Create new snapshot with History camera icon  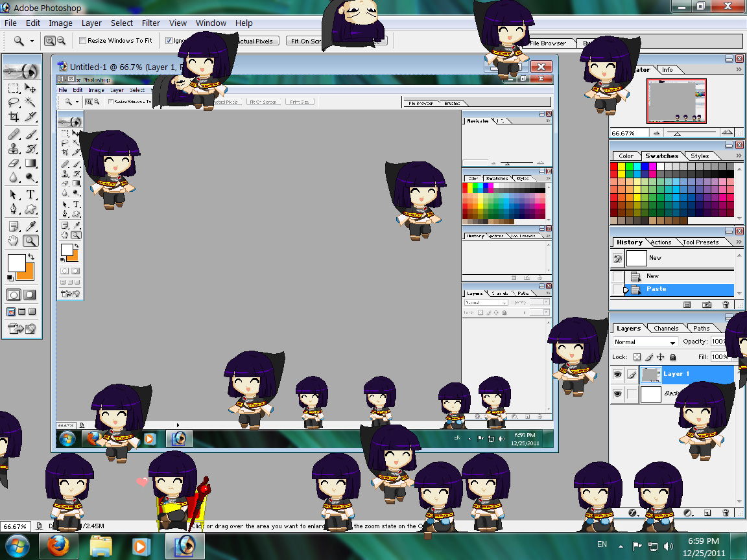pos(707,305)
